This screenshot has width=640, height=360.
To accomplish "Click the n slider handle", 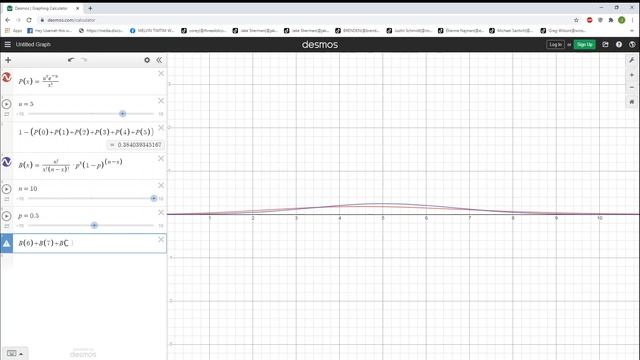I will click(x=153, y=198).
